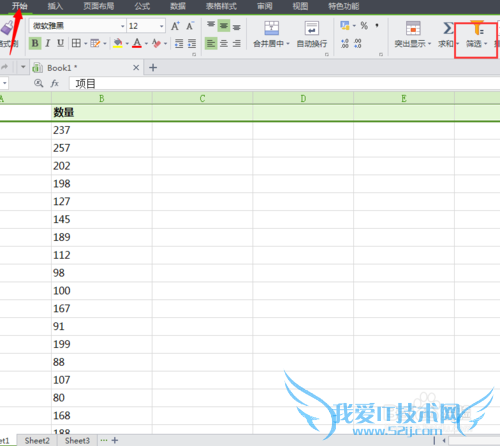Image resolution: width=500 pixels, height=446 pixels.
Task: Apply percent style formatting
Action: (x=364, y=26)
